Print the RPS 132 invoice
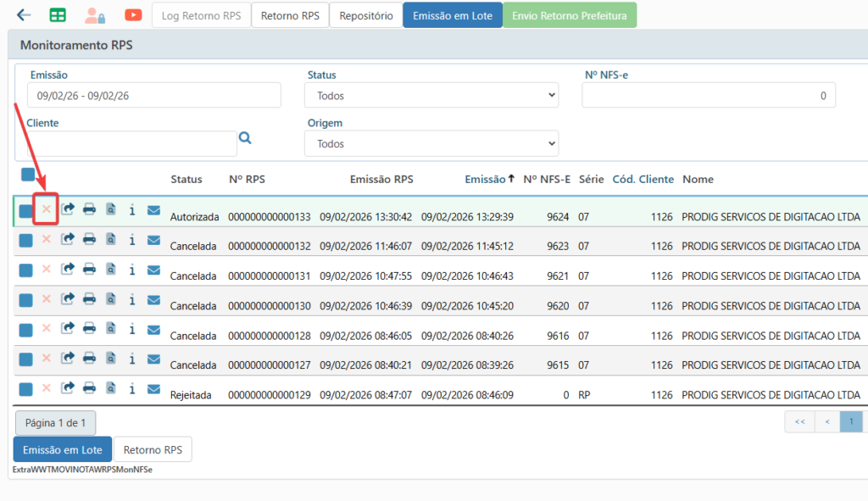 tap(89, 240)
